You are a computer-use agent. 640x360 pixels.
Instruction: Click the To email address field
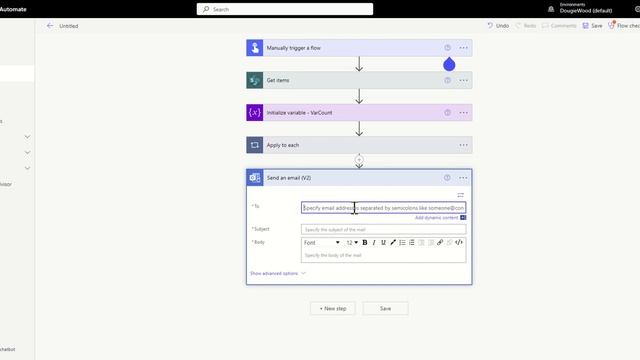[x=383, y=208]
